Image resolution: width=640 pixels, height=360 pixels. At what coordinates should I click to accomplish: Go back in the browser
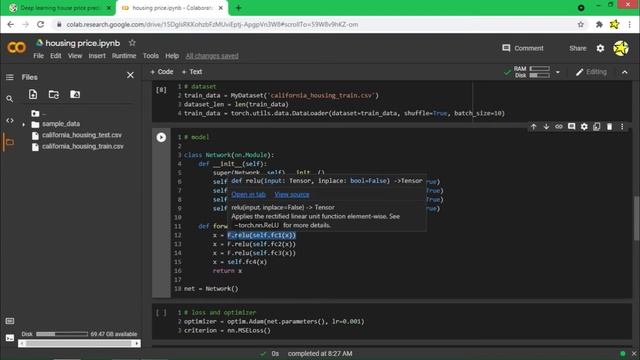11,24
